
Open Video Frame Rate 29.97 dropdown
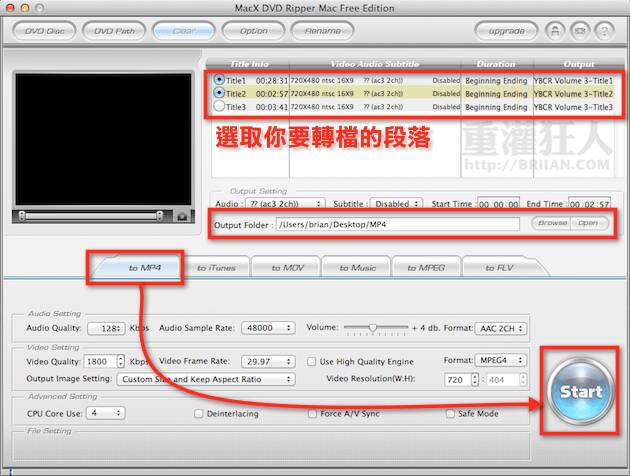[268, 362]
